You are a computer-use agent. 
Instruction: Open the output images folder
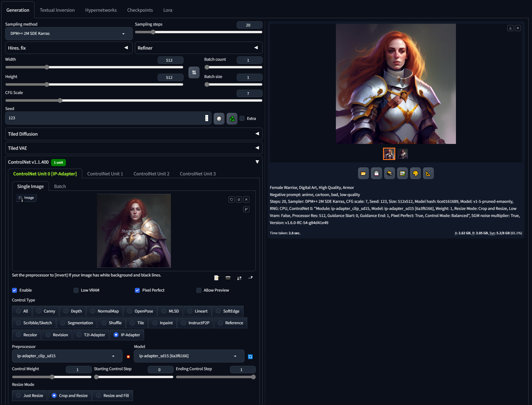point(363,173)
